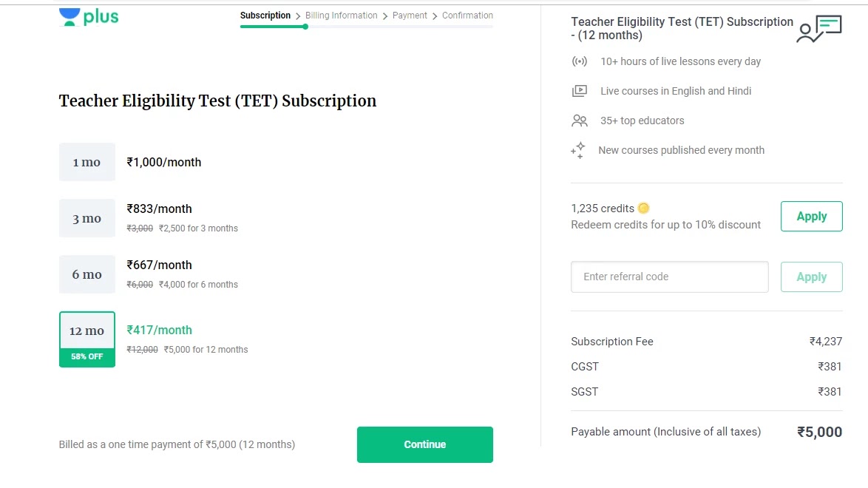Focus the Enter referral code field
The width and height of the screenshot is (868, 488).
coord(669,277)
